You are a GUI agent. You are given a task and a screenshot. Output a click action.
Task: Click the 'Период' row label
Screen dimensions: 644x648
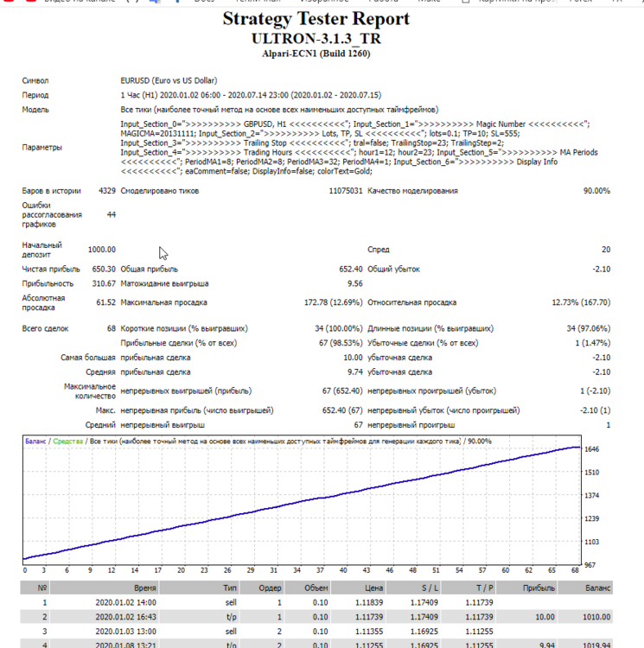click(x=35, y=95)
